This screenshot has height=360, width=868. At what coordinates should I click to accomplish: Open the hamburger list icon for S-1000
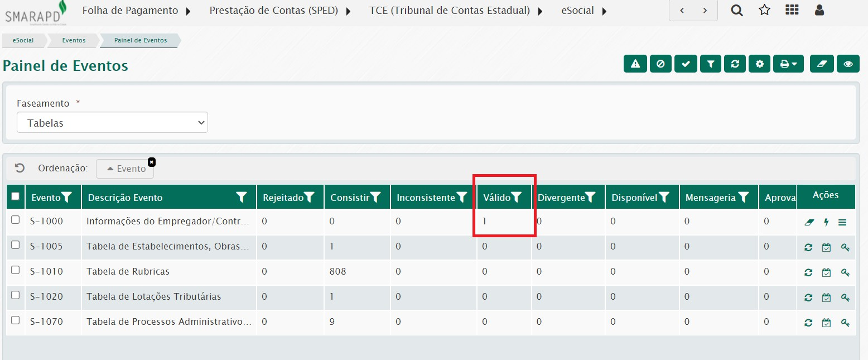842,222
